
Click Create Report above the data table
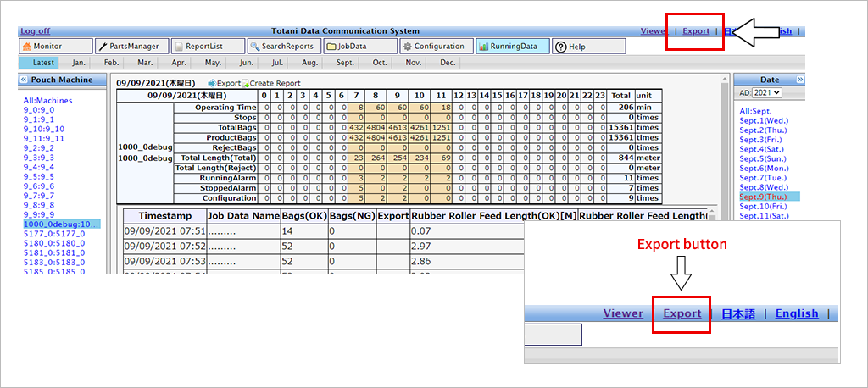point(275,83)
